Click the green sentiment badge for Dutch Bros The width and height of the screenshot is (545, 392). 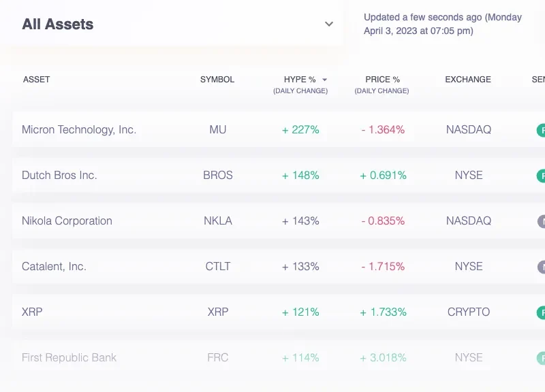pyautogui.click(x=542, y=175)
